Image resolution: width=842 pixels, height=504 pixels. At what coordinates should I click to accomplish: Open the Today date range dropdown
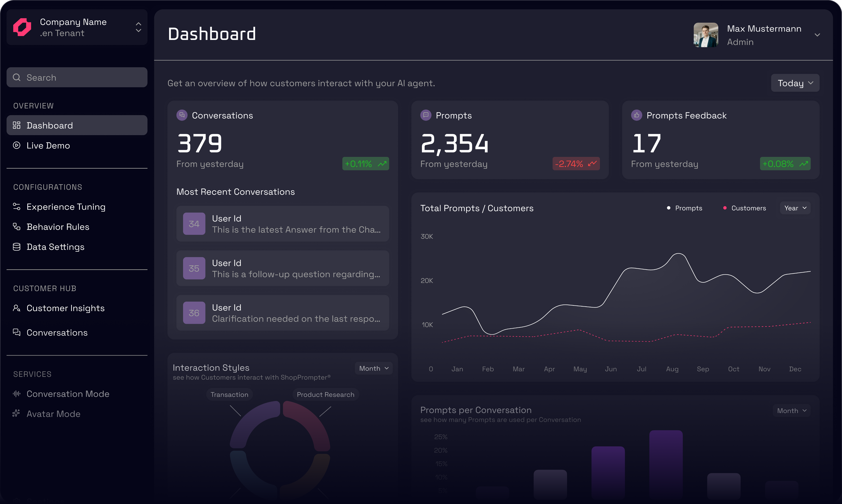click(x=795, y=83)
